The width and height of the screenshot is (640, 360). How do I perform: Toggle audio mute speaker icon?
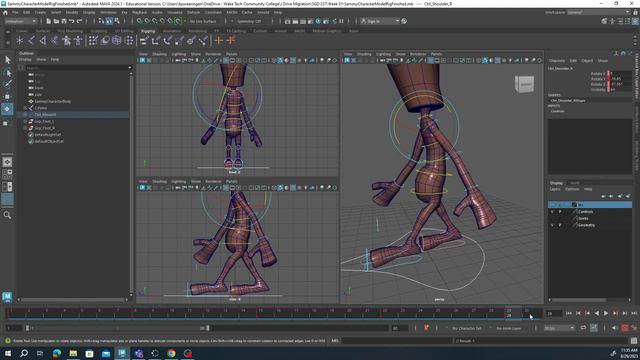614,328
